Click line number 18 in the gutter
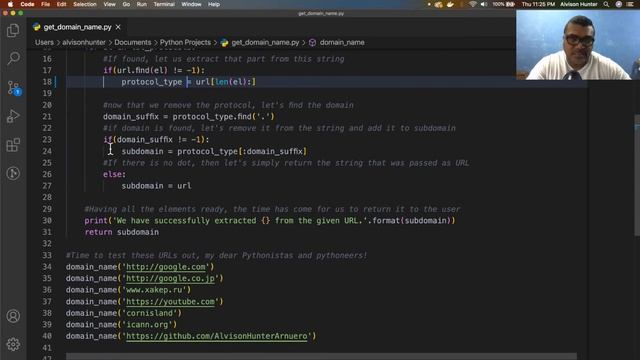Image resolution: width=640 pixels, height=360 pixels. tap(47, 82)
